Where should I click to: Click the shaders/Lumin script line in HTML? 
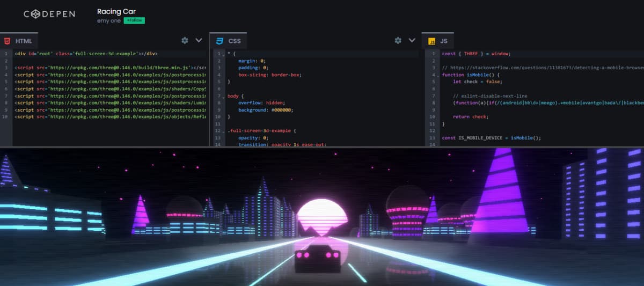tap(111, 102)
